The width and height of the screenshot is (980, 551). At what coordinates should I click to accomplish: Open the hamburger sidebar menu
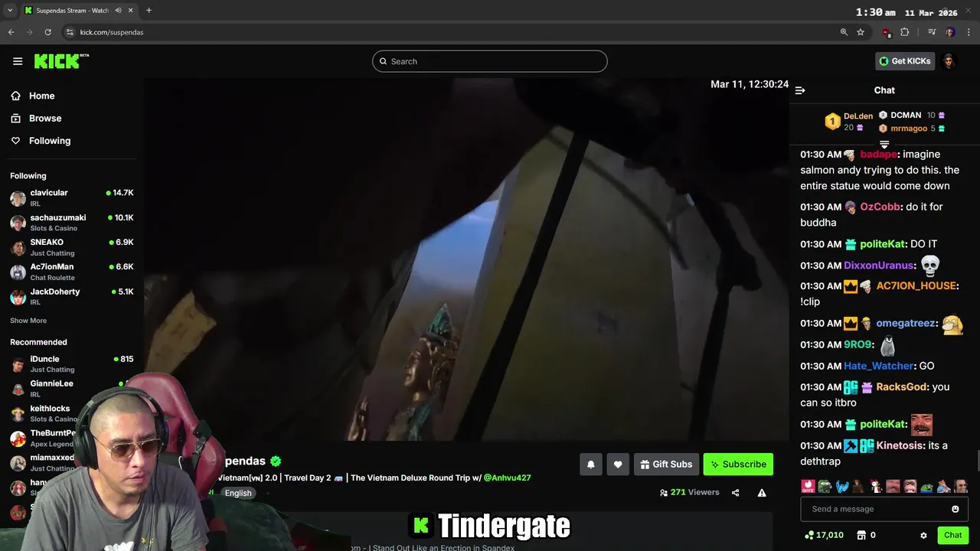(x=18, y=61)
